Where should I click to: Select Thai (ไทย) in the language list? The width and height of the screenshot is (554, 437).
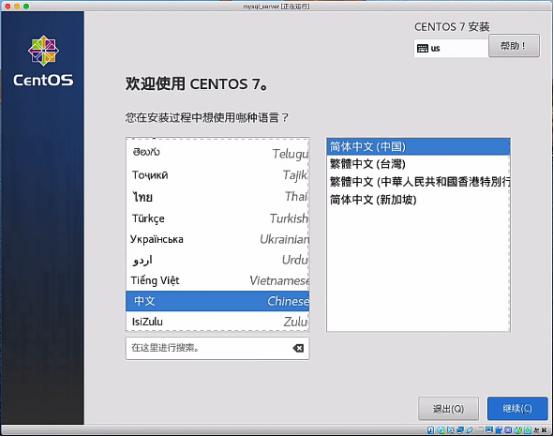pyautogui.click(x=217, y=197)
